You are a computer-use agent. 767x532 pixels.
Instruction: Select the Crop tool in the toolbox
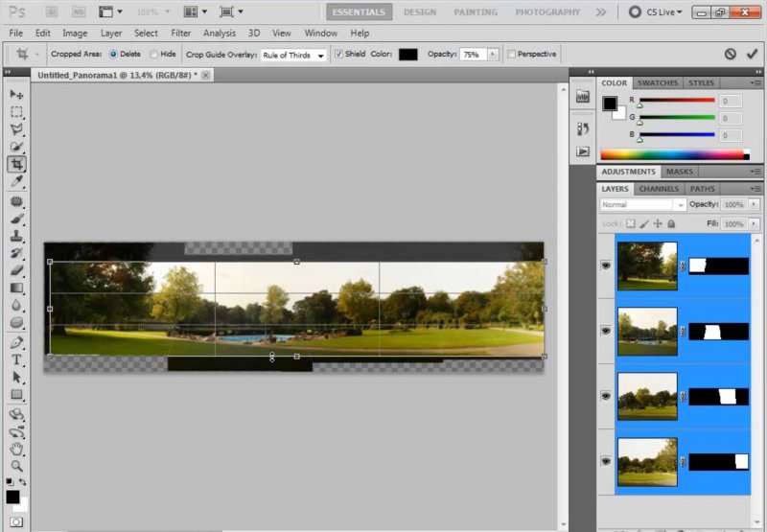tap(16, 164)
